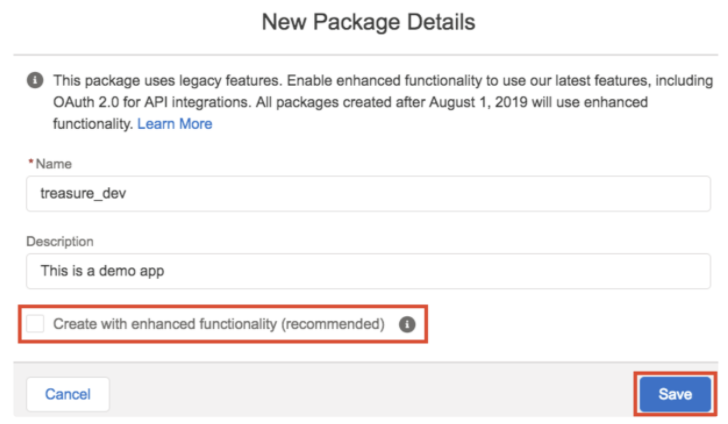The height and width of the screenshot is (424, 728).
Task: Click the info icon beside legacy features notice
Action: coord(35,80)
